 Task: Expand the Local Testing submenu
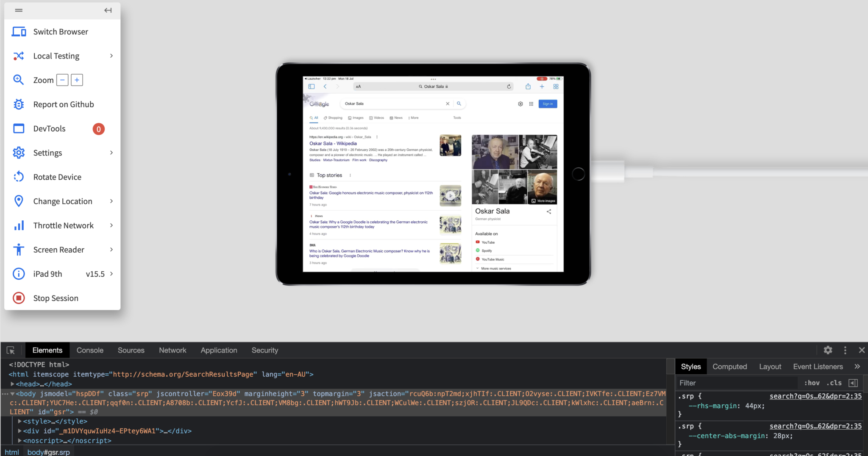point(111,56)
